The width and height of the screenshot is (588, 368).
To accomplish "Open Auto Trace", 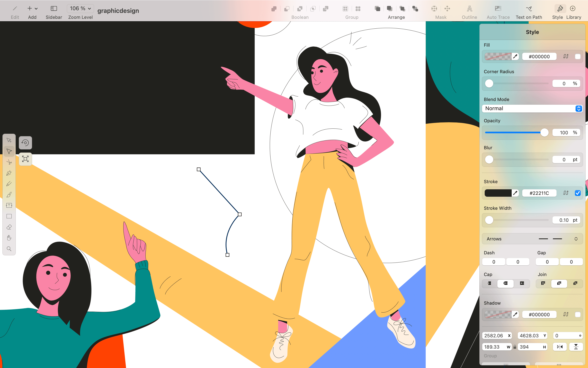I will pos(498,9).
